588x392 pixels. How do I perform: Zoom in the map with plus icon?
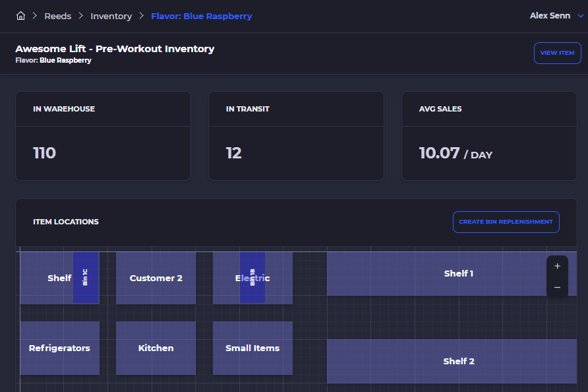(x=557, y=266)
